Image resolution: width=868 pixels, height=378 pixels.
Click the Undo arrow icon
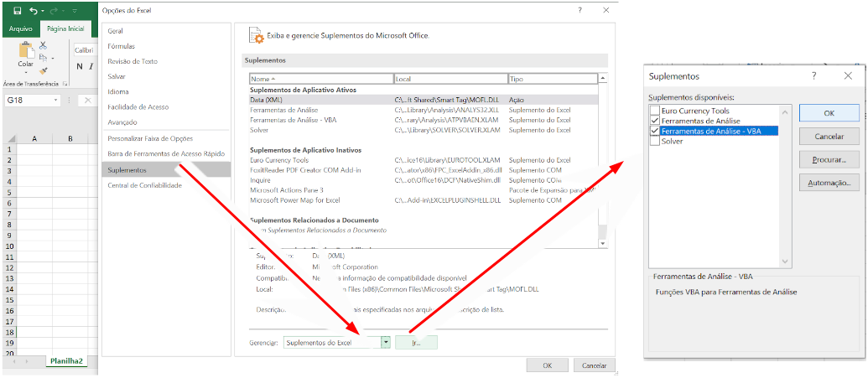click(x=32, y=11)
